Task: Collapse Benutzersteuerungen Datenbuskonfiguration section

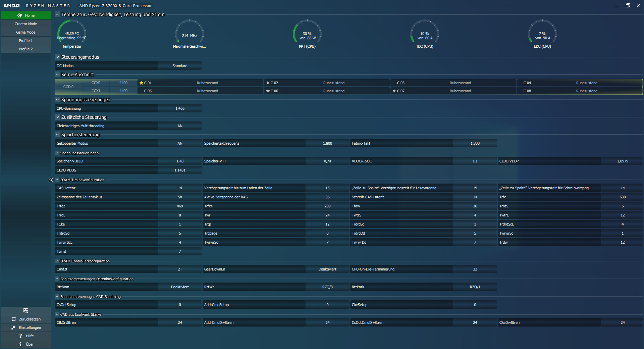Action: coord(57,279)
